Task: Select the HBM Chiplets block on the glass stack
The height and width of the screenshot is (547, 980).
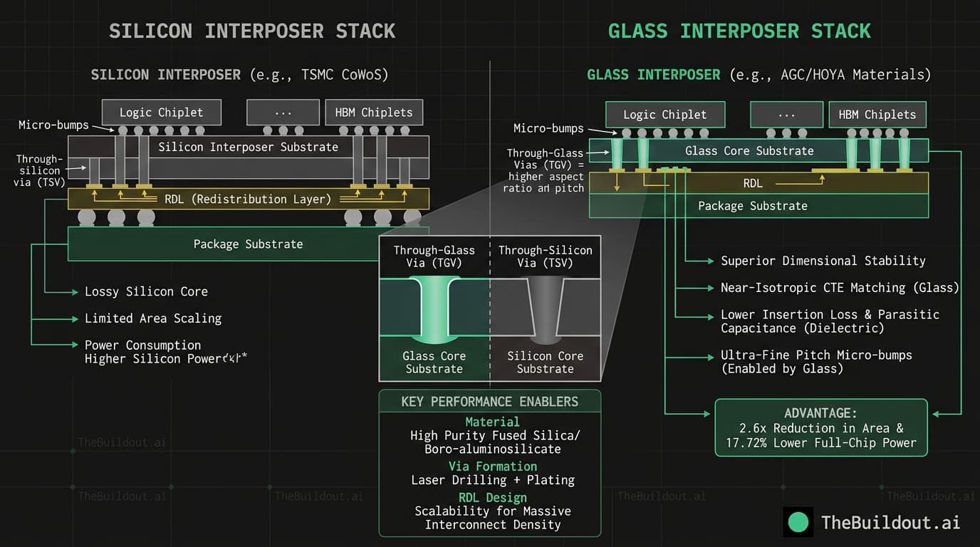Action: tap(877, 115)
